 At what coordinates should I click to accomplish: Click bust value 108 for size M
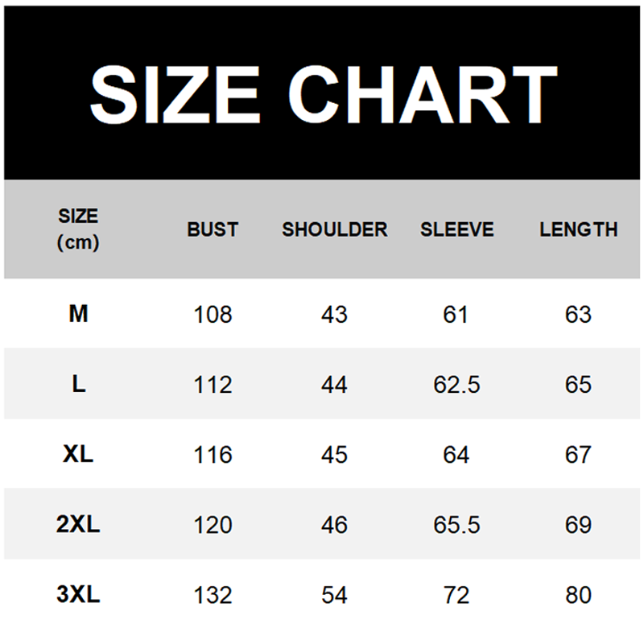pos(213,314)
